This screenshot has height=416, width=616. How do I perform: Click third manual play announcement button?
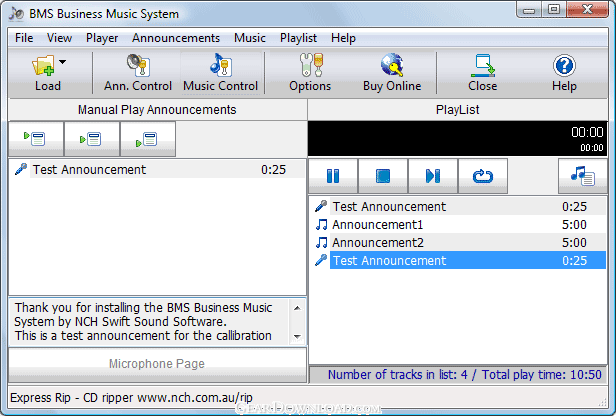pos(148,139)
